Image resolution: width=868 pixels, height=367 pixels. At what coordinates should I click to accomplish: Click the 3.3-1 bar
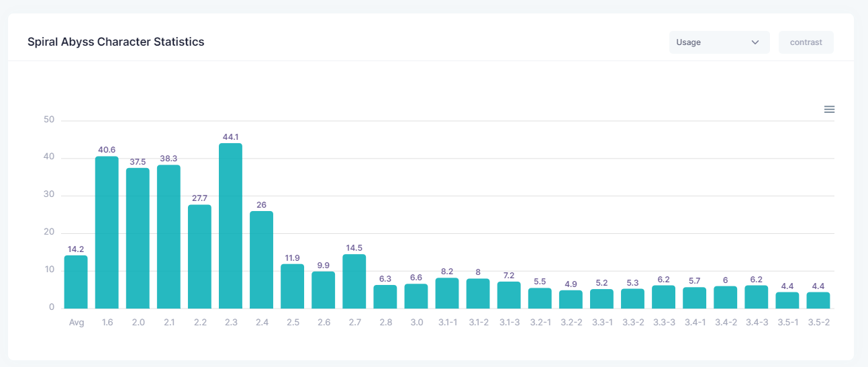click(601, 298)
